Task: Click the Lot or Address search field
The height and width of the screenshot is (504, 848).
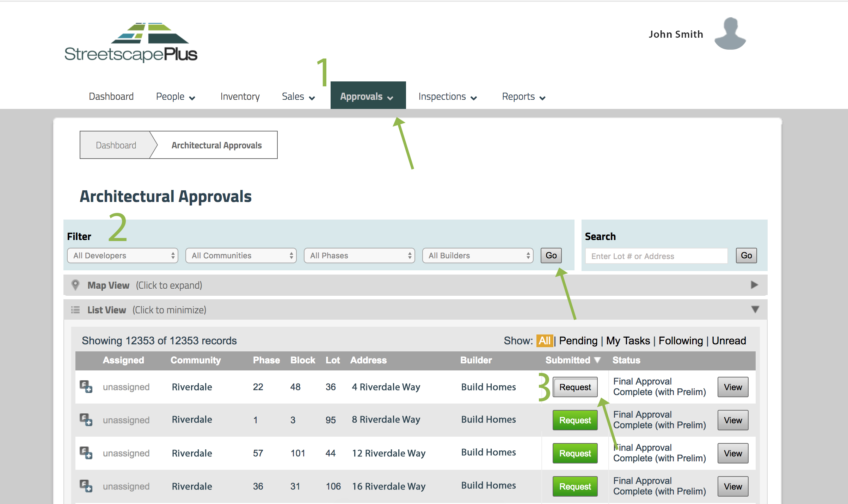Action: pos(656,256)
